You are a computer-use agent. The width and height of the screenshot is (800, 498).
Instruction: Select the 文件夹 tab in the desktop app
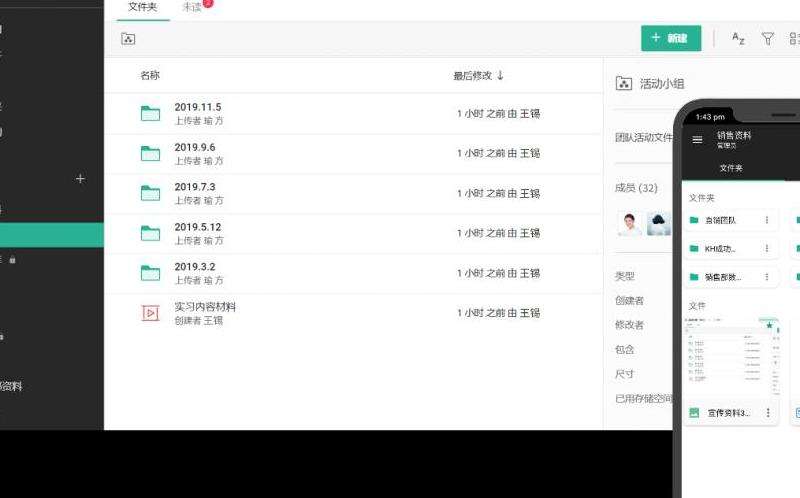tap(142, 7)
